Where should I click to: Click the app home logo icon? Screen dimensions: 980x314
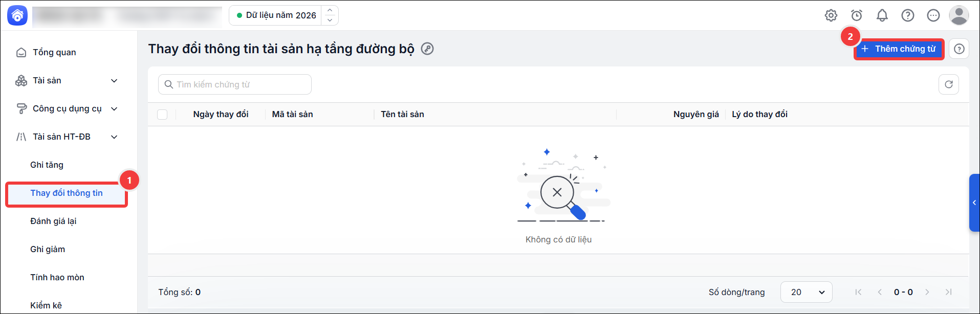tap(17, 15)
